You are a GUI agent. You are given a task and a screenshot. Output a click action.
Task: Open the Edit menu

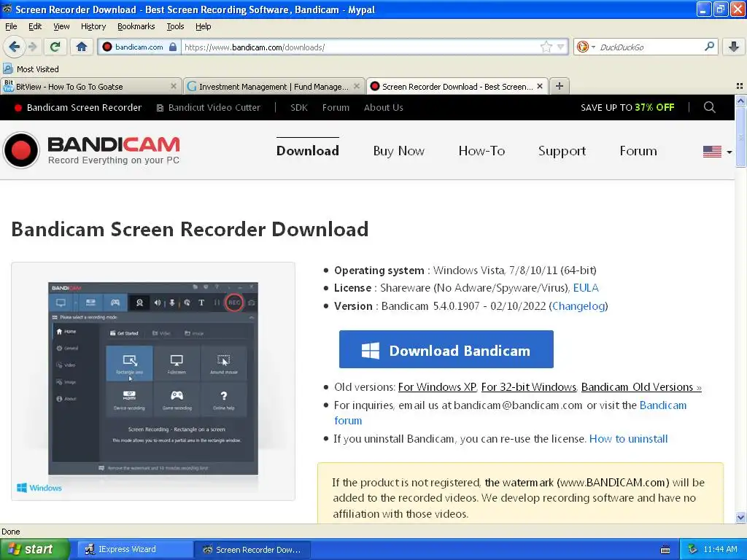pos(35,26)
